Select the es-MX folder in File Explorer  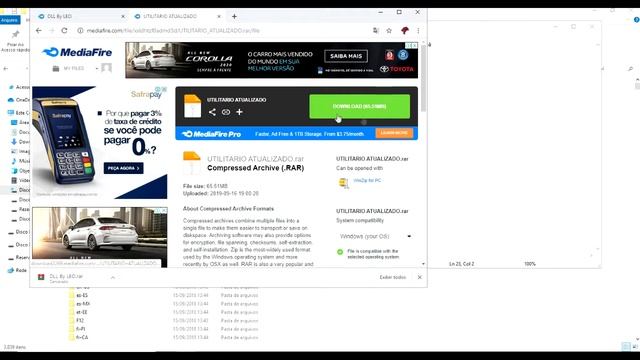83,304
